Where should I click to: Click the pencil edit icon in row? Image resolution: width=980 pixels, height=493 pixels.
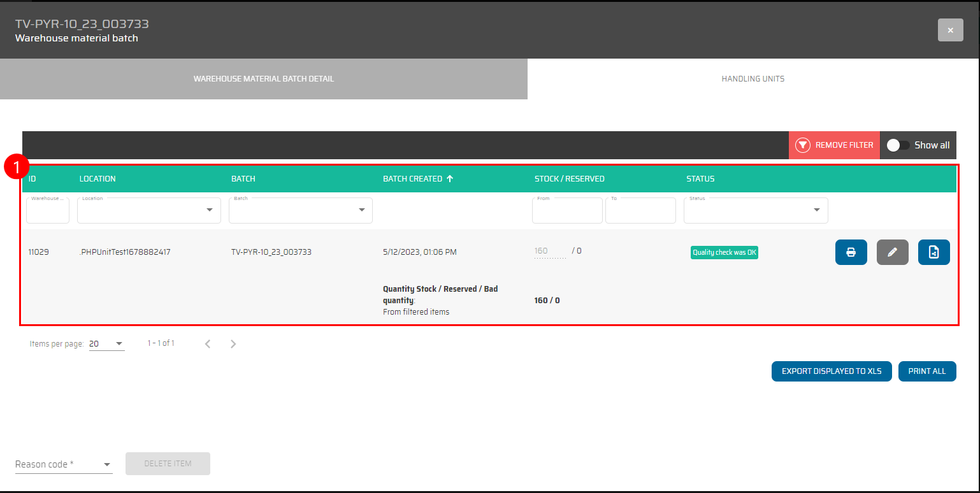click(892, 252)
